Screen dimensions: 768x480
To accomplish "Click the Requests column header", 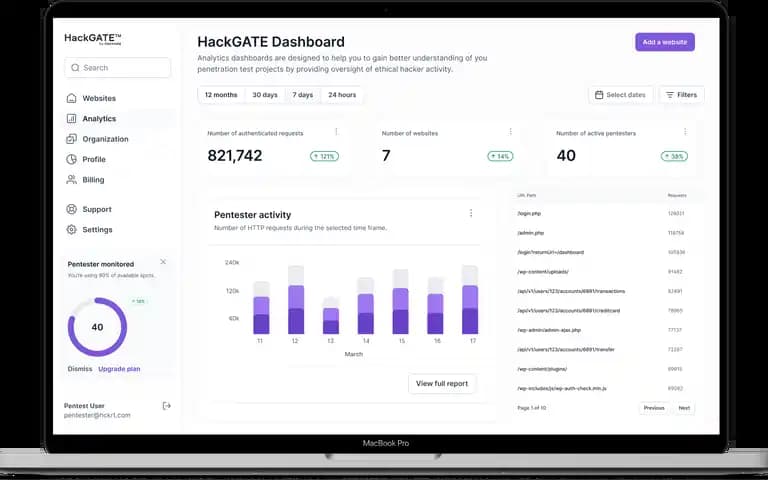I will (x=677, y=195).
